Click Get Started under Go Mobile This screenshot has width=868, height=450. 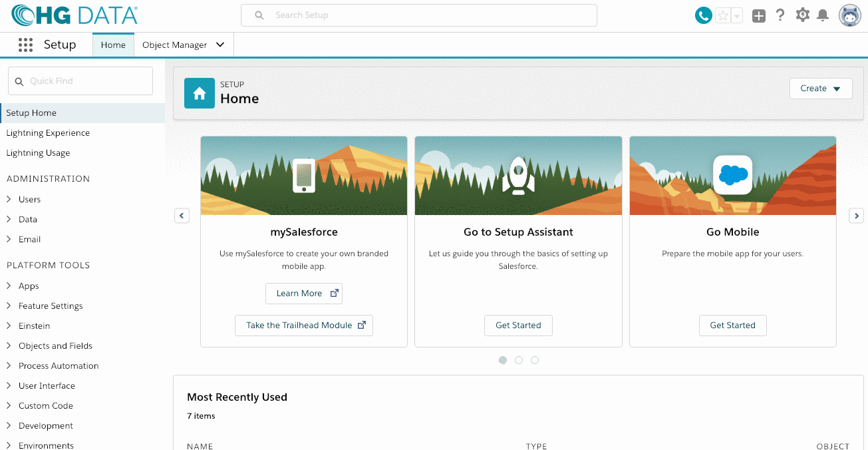[732, 326]
